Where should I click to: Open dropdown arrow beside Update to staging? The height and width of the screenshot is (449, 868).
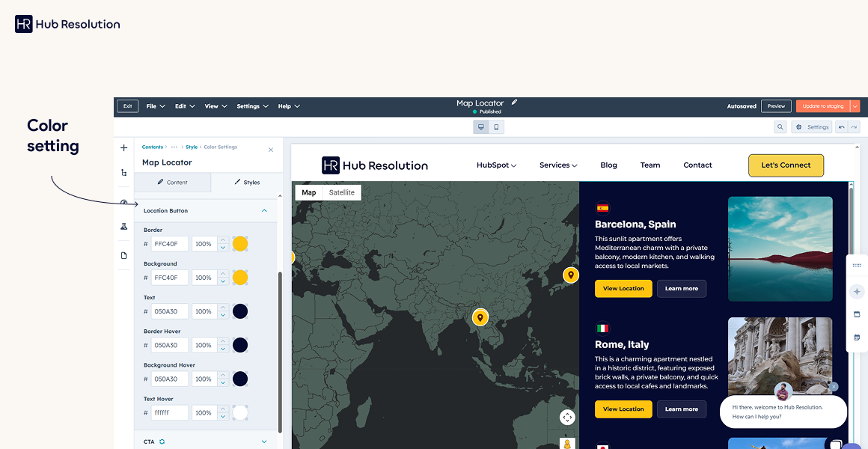point(855,106)
